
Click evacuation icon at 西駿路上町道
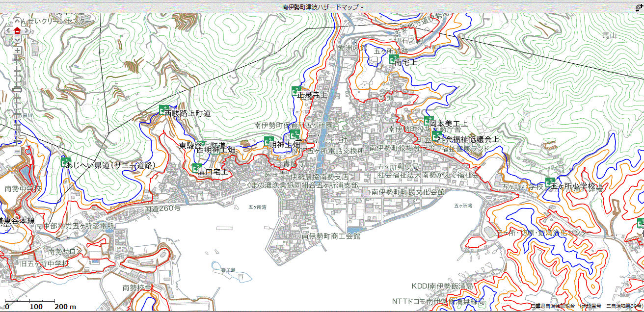pyautogui.click(x=163, y=110)
